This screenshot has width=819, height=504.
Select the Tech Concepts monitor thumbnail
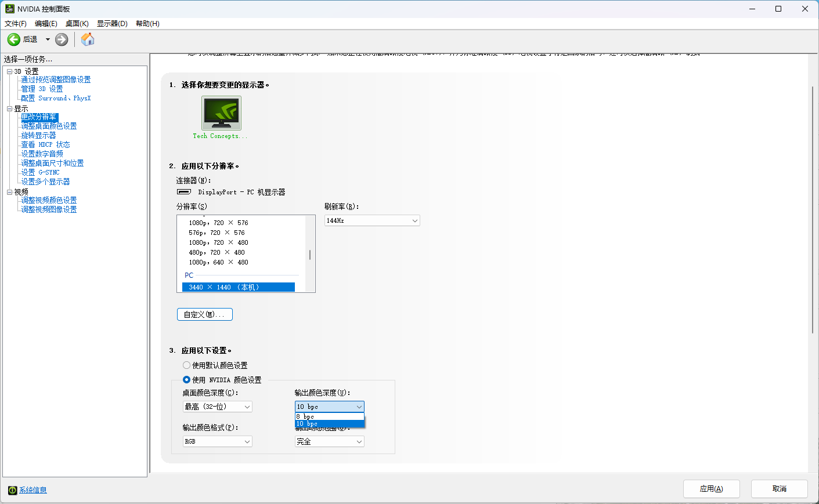[221, 113]
